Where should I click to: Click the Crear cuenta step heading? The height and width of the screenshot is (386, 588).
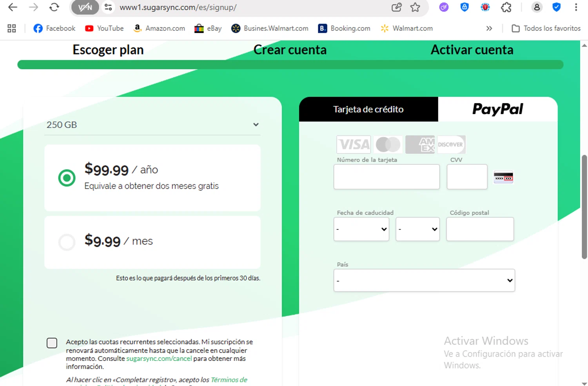pyautogui.click(x=290, y=50)
